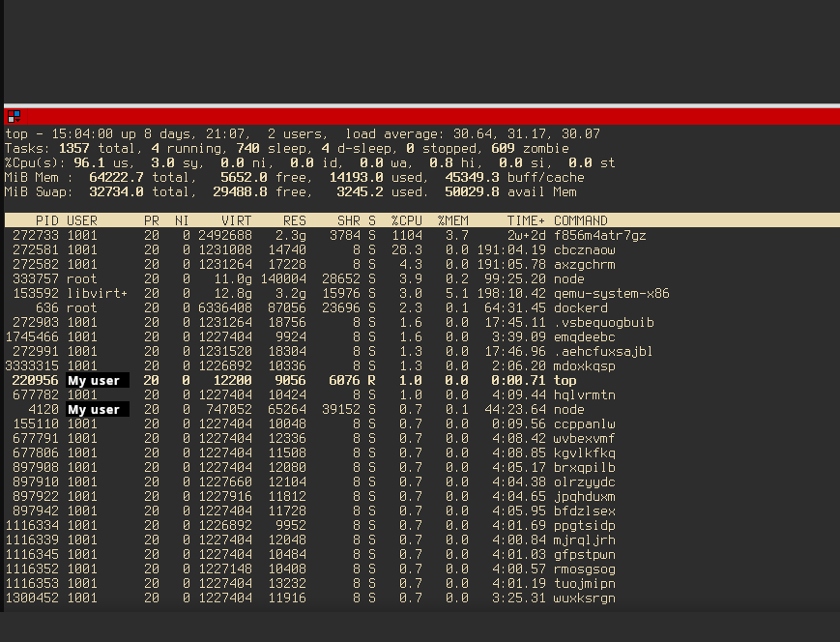Click the COMMAND column header
Viewport: 840px width, 642px height.
tap(581, 220)
